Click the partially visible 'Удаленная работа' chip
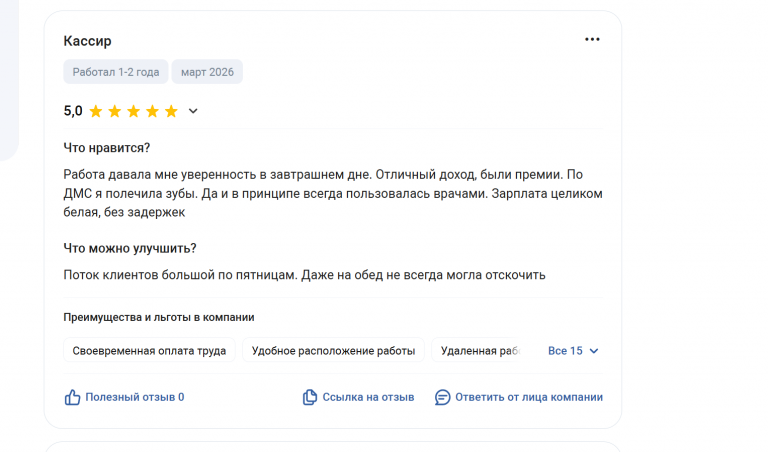 tap(481, 351)
